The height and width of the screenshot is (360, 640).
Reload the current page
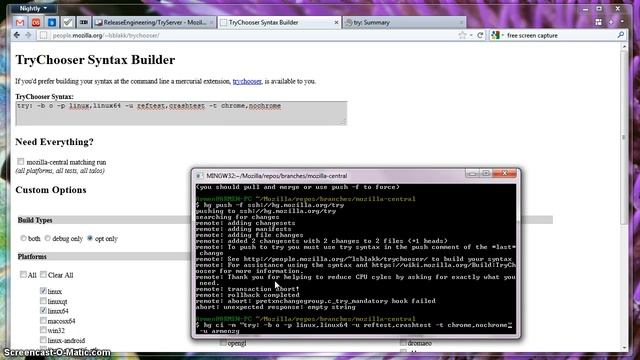click(x=480, y=36)
